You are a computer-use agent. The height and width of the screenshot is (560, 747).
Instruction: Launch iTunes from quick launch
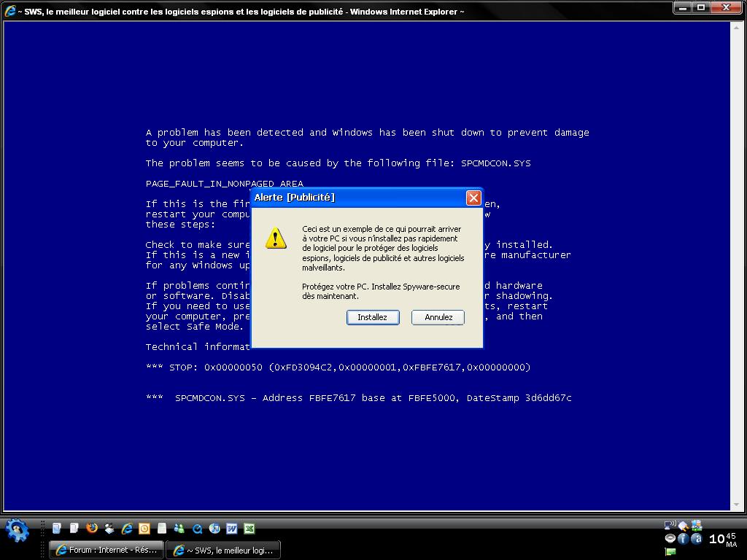tap(214, 529)
